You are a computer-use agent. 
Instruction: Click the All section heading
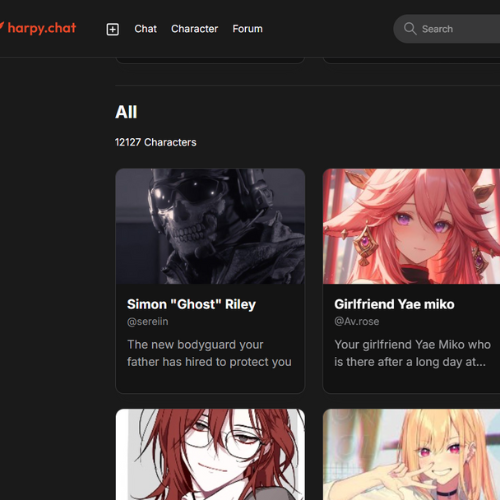pos(126,112)
